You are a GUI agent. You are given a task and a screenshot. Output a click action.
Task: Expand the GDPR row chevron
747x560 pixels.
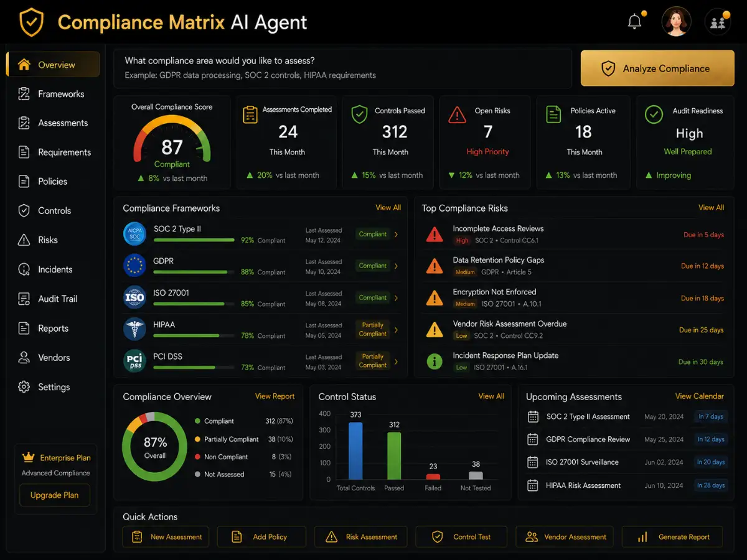click(x=397, y=266)
